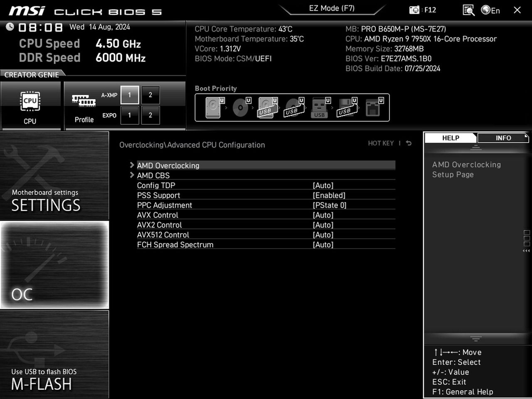Enable EXPO profile 1

pyautogui.click(x=130, y=115)
